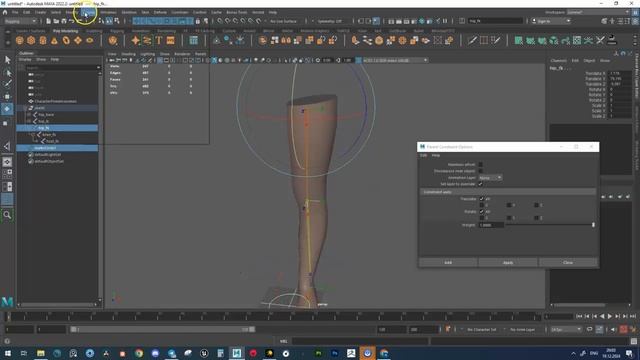Enable the Maintain offset checkbox
This screenshot has width=640, height=360.
tap(480, 164)
